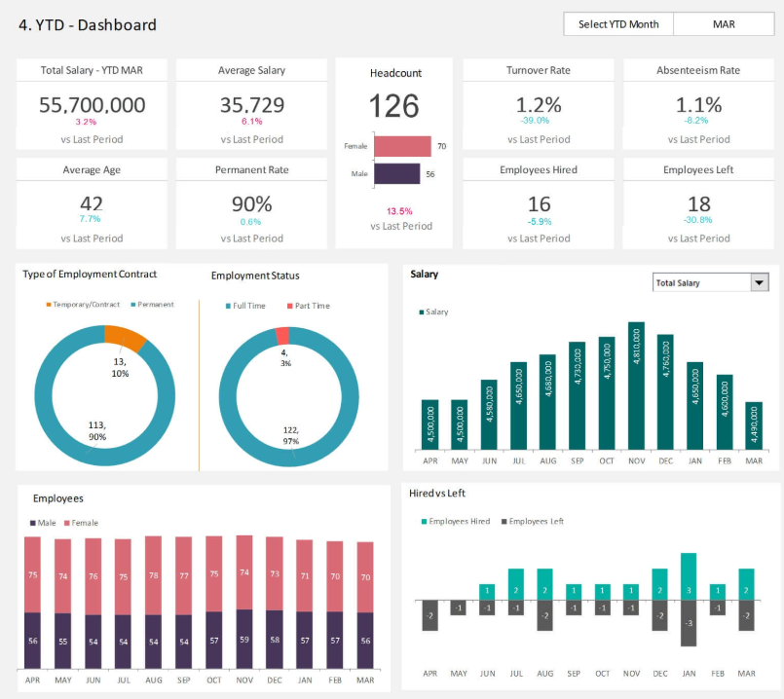Viewport: 784px width, 699px height.
Task: Select the Employees Left legend marker
Action: coord(504,522)
